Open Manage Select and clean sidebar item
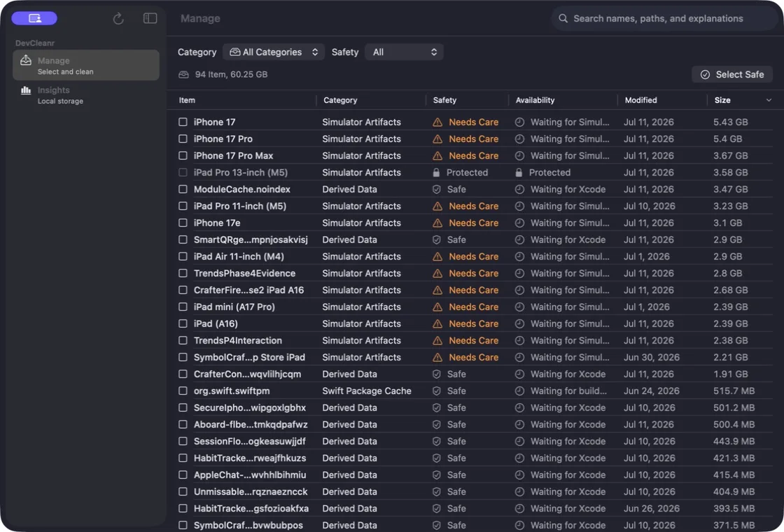Screen dimensions: 784x532 click(x=86, y=66)
